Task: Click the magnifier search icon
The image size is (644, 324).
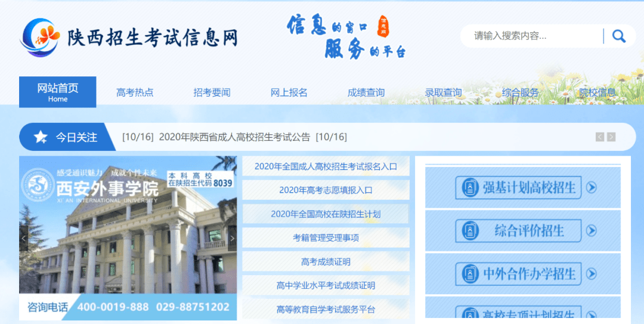Action: 618,36
